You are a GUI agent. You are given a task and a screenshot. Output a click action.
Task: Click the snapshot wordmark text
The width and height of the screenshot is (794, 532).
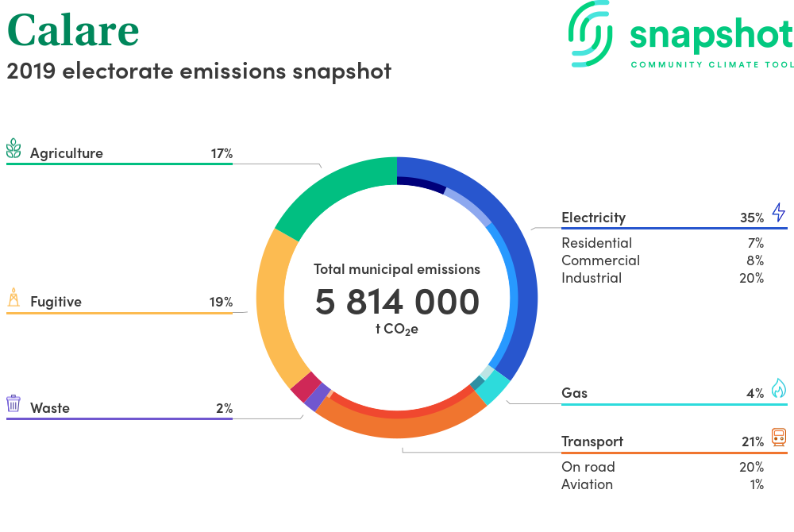711,36
